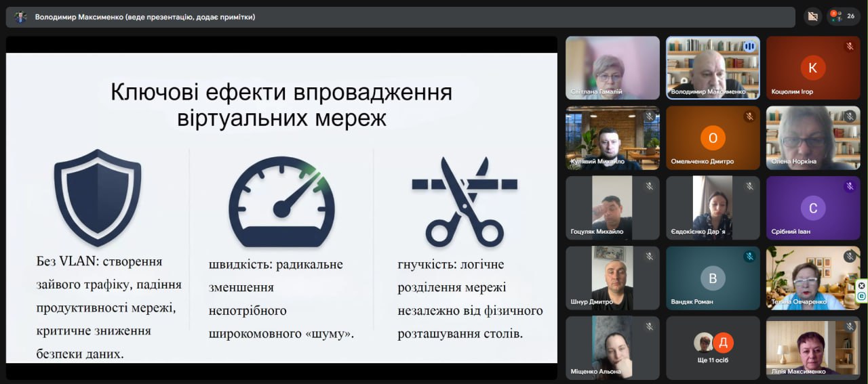Select the Лілія Максименко video tile
The image size is (868, 384).
813,347
